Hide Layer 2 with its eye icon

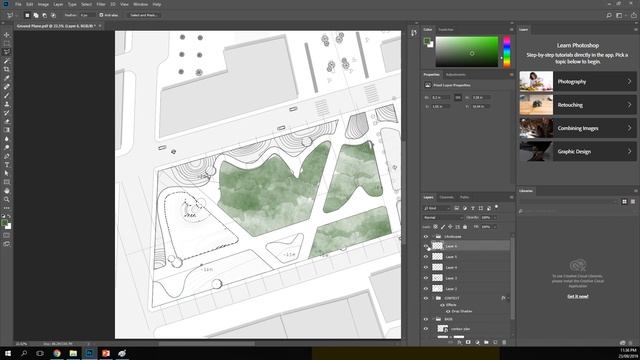pyautogui.click(x=426, y=289)
